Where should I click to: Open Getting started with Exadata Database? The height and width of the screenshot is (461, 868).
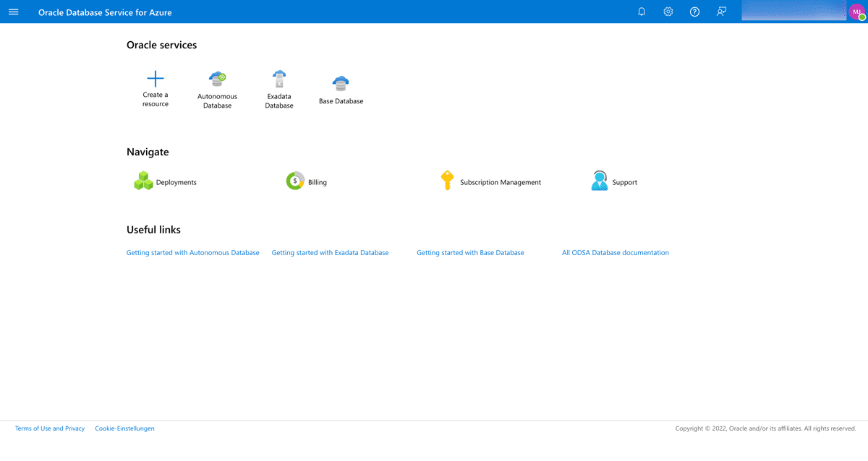pyautogui.click(x=330, y=253)
